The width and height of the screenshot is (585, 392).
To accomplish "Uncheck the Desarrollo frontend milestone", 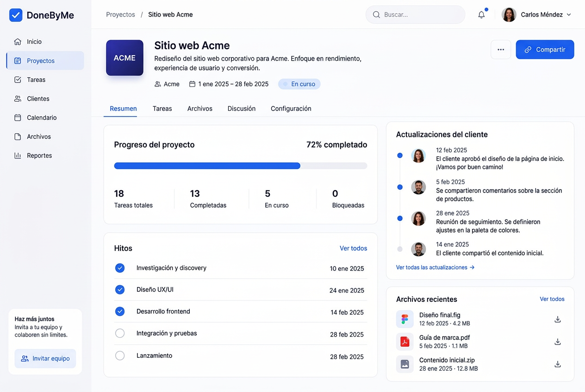I will pyautogui.click(x=120, y=312).
